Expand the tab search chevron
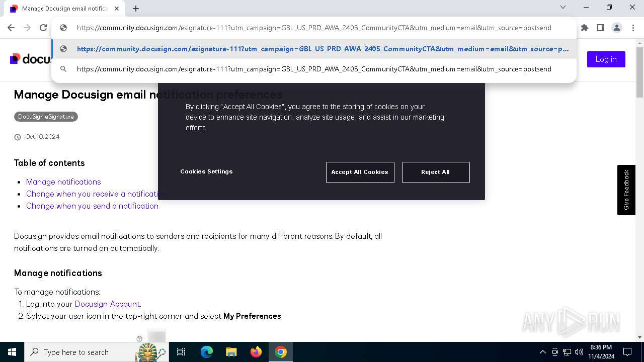Image resolution: width=644 pixels, height=362 pixels. pyautogui.click(x=563, y=7)
